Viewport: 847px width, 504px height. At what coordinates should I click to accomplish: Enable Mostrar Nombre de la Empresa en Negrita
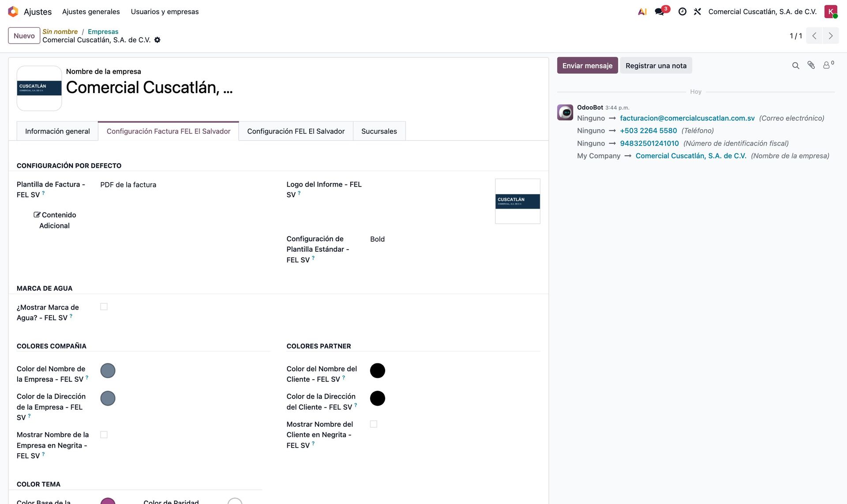click(x=104, y=434)
